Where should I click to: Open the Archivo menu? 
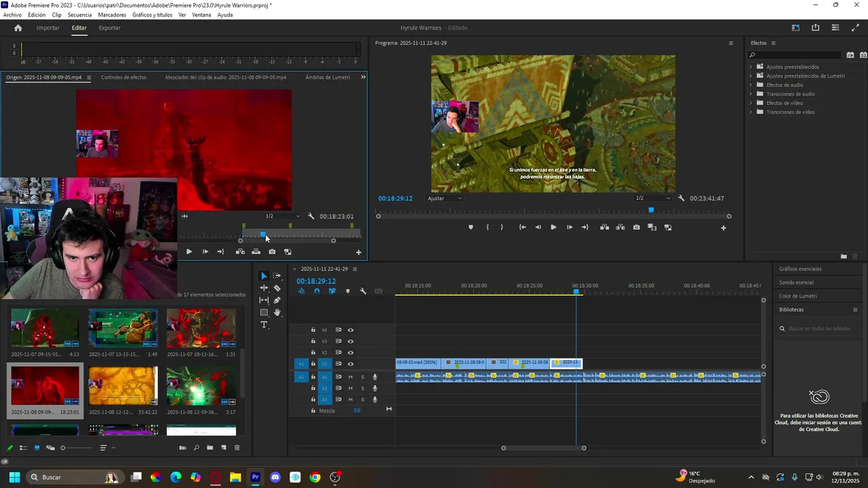coord(12,15)
